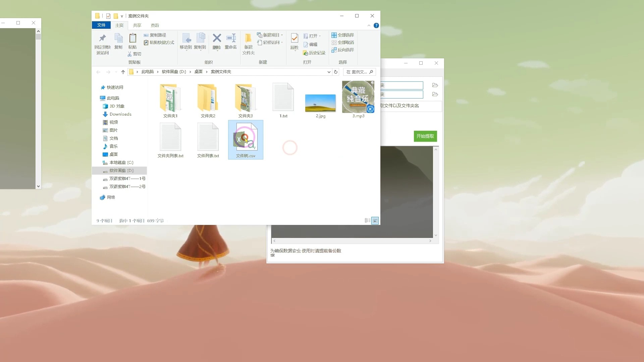Select 文档 in navigation pane
Image resolution: width=644 pixels, height=362 pixels.
tap(113, 138)
